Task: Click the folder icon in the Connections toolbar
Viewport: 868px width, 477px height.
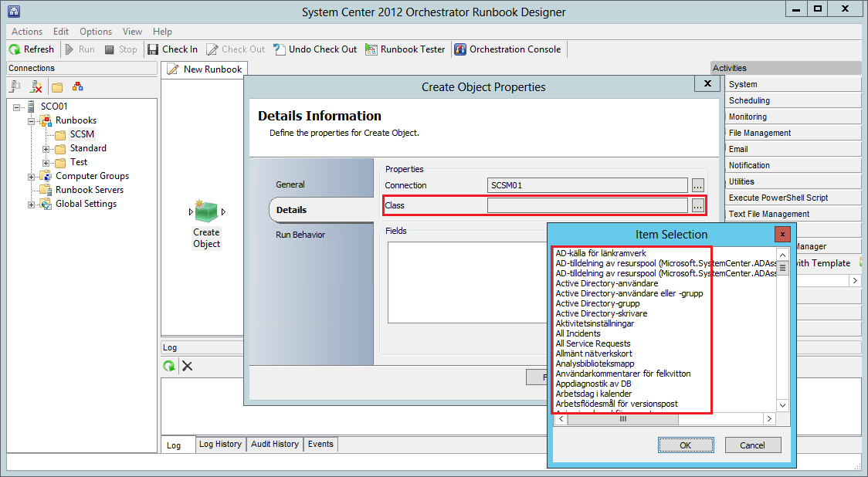Action: coord(57,87)
